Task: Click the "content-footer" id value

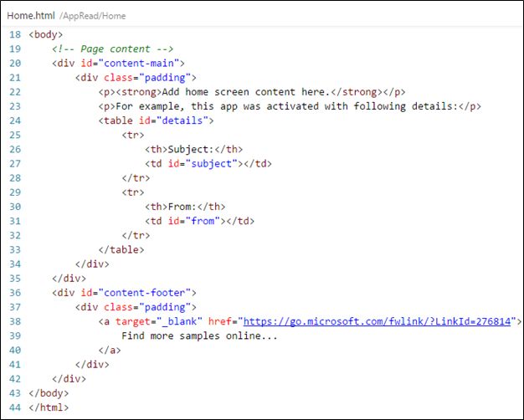Action: [144, 293]
